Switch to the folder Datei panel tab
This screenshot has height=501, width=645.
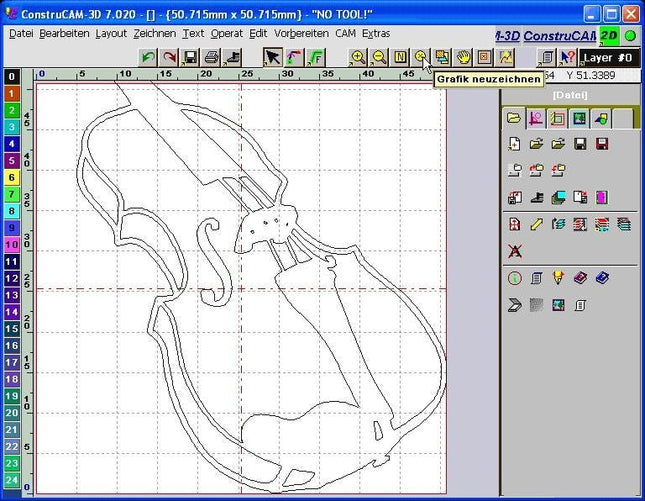point(514,118)
